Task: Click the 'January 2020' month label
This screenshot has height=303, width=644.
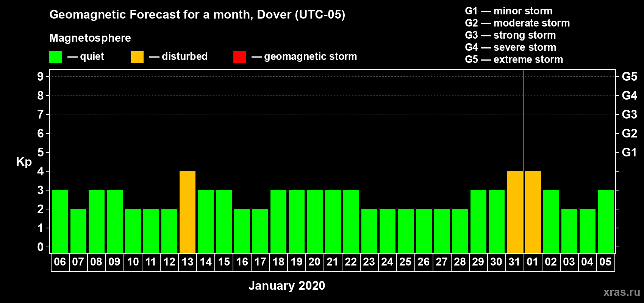Action: coord(287,286)
